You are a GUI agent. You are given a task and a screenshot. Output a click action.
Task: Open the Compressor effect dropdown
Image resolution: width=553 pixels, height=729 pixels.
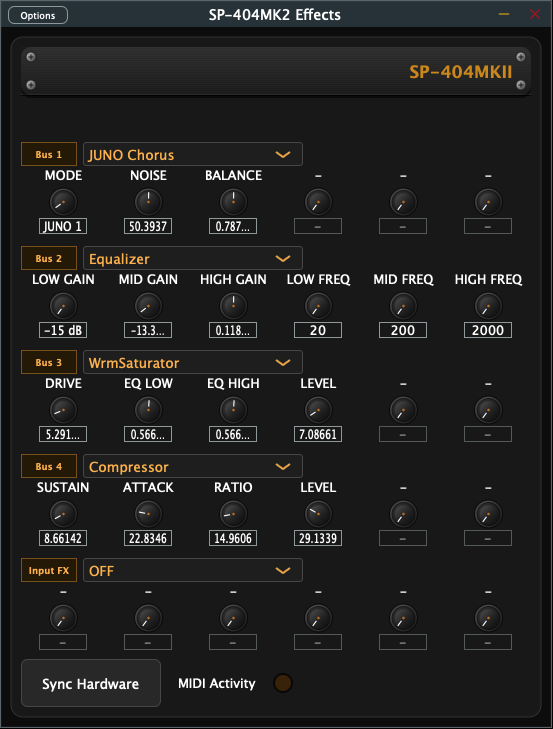pos(193,466)
